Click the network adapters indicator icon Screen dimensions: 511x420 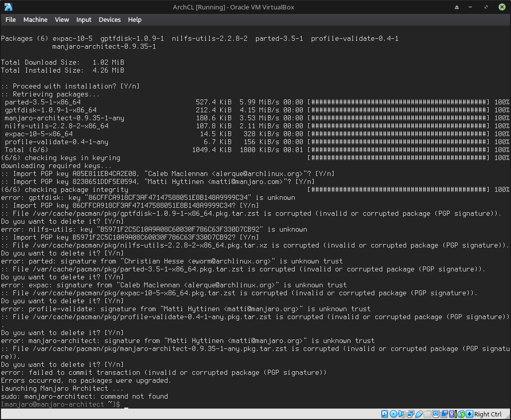410,414
